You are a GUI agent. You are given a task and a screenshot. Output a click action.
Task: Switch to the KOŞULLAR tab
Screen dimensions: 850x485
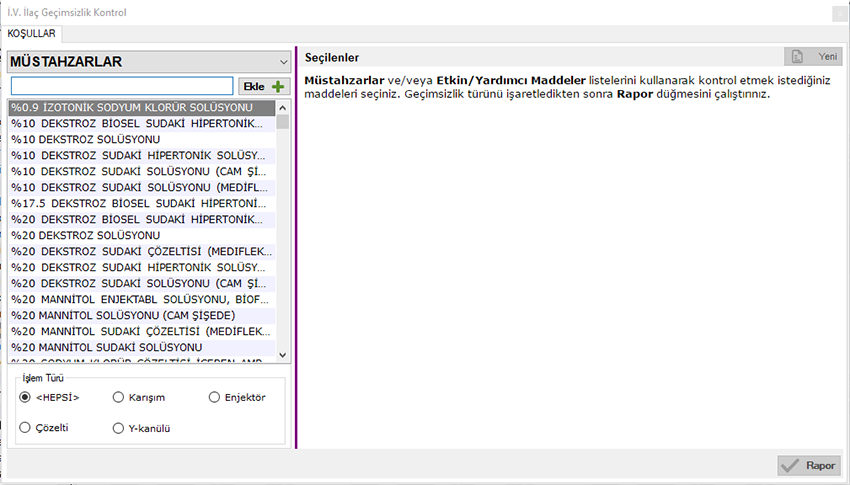click(x=32, y=34)
